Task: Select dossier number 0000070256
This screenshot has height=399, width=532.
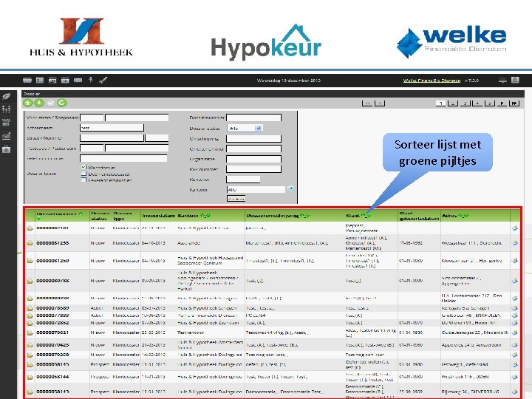Action: pyautogui.click(x=52, y=355)
